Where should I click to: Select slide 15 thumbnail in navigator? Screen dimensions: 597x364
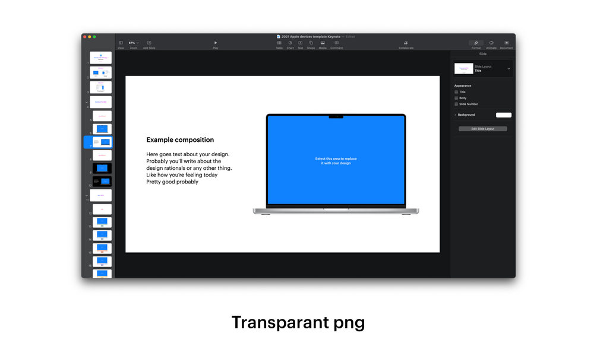point(102,248)
